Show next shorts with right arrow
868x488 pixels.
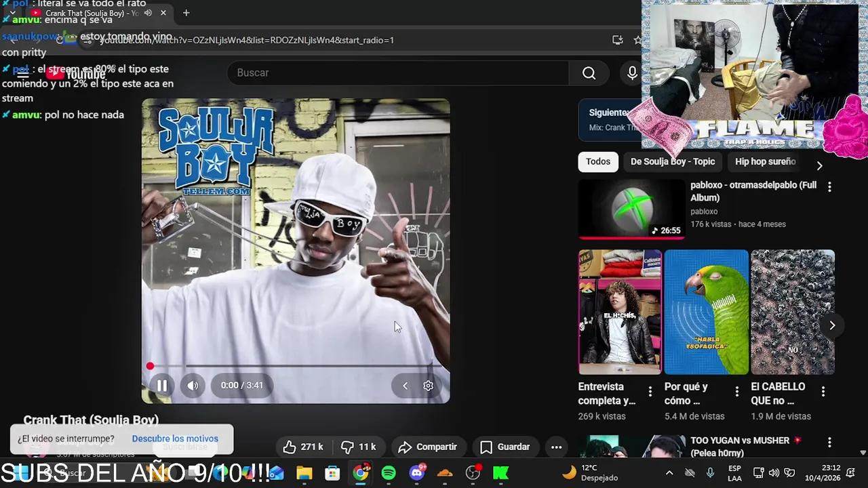[x=832, y=325]
